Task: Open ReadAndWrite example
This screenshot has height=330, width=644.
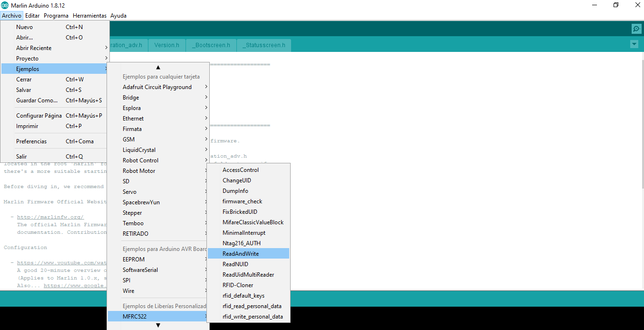Action: (x=248, y=254)
